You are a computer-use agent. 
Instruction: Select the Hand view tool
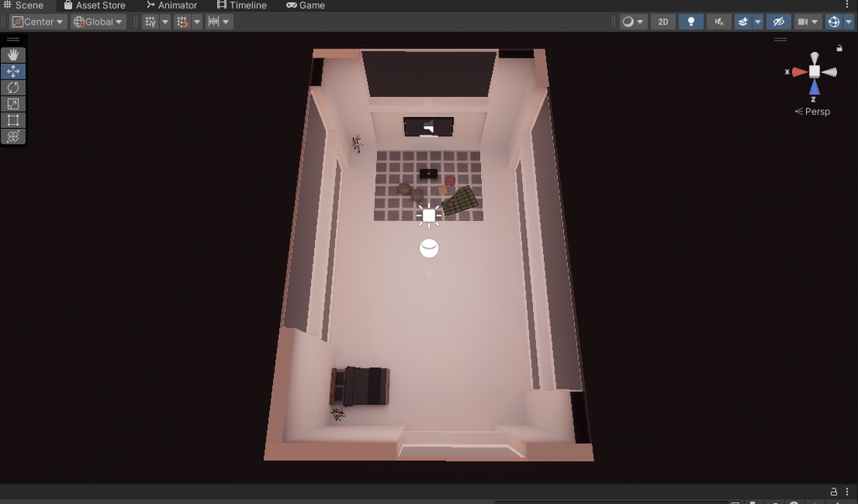tap(13, 54)
